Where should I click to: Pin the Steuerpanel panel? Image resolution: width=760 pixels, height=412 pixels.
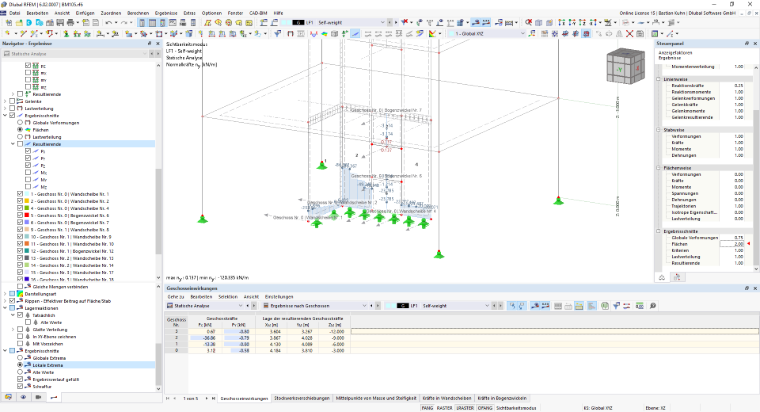747,44
